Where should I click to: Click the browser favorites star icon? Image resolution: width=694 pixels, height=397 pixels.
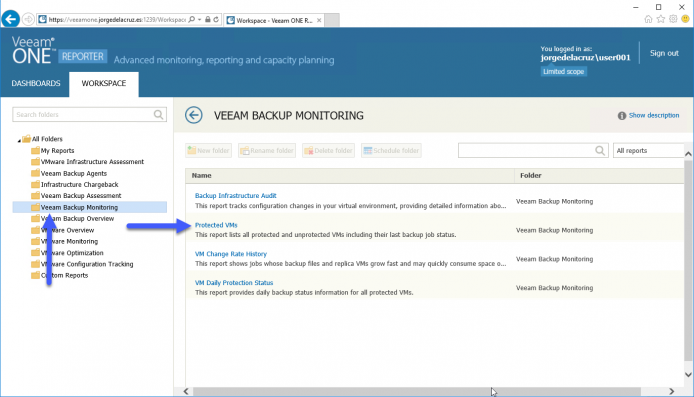coord(661,19)
